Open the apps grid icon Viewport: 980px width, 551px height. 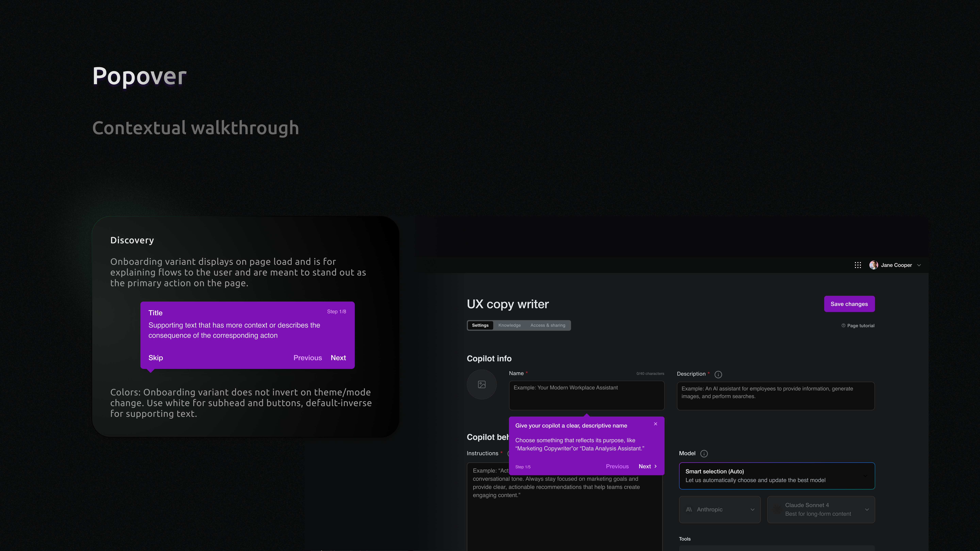point(857,265)
